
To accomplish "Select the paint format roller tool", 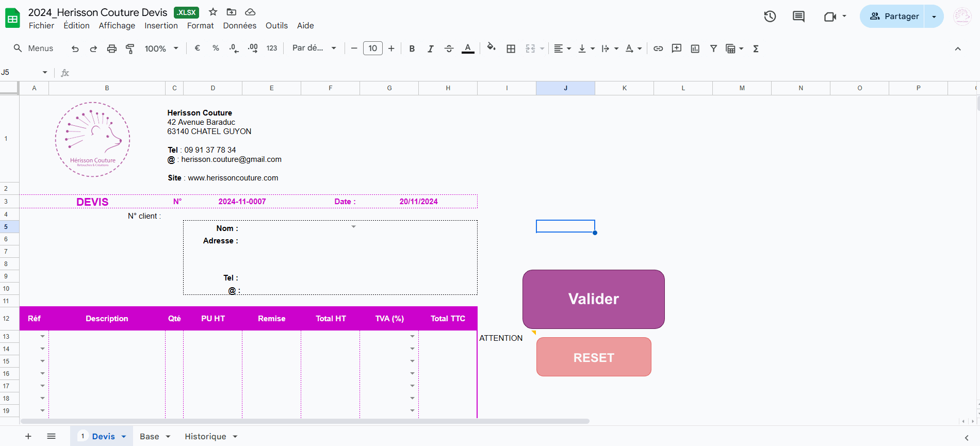I will pyautogui.click(x=130, y=48).
